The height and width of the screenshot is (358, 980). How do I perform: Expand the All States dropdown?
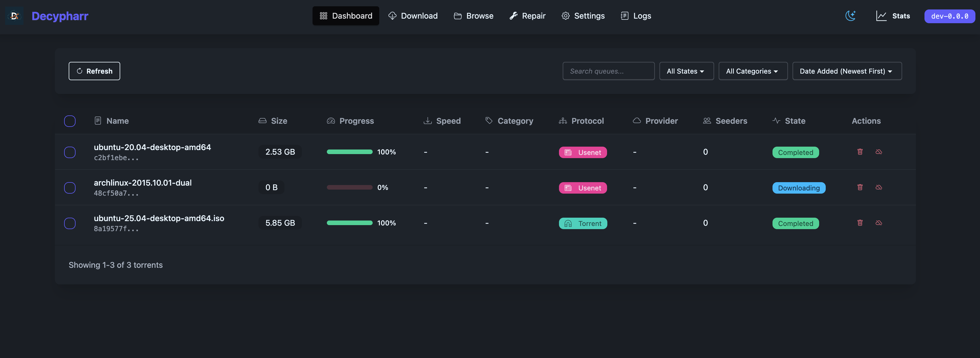coord(686,71)
